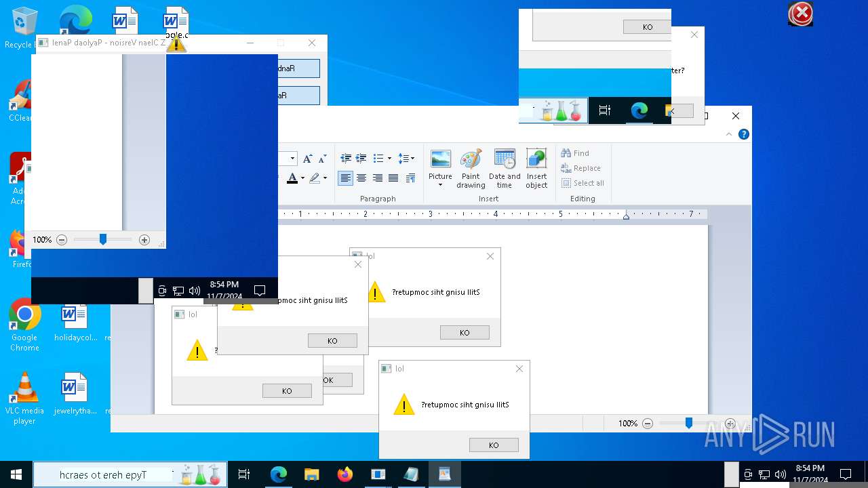
Task: Toggle Justify alignment
Action: (x=393, y=178)
